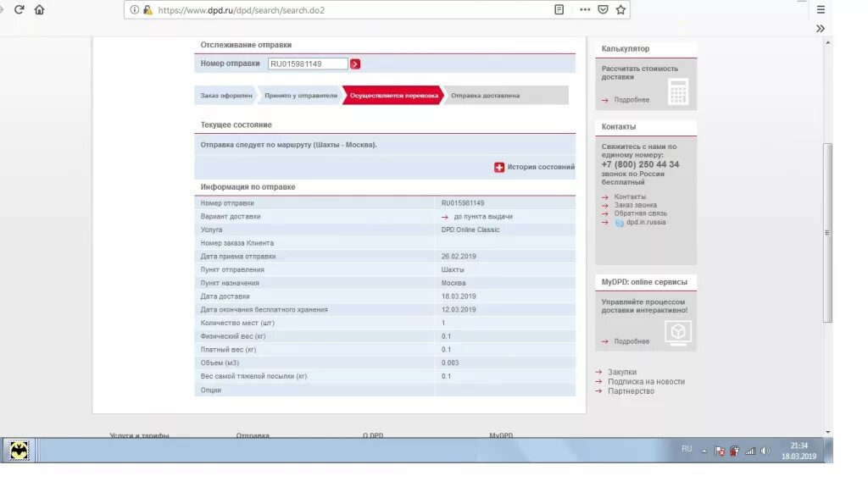Select the 12.03.2019 free storage end date
The height and width of the screenshot is (487, 868).
[459, 309]
